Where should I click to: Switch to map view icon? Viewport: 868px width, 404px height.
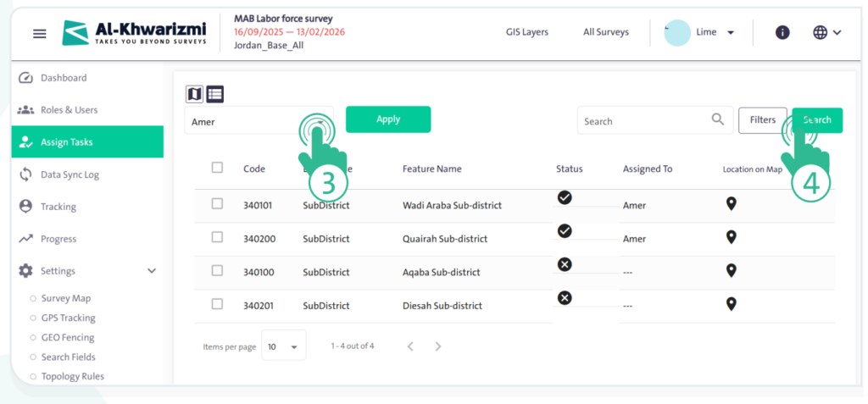[x=194, y=94]
